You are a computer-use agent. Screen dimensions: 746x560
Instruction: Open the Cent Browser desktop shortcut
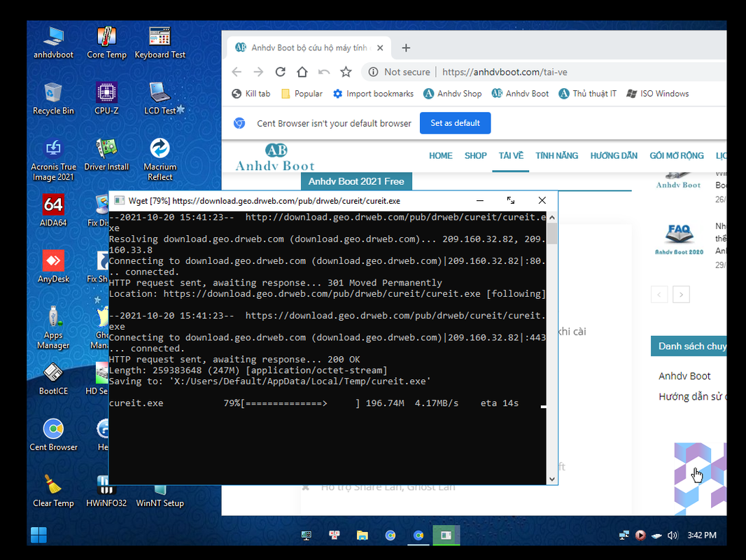click(53, 435)
